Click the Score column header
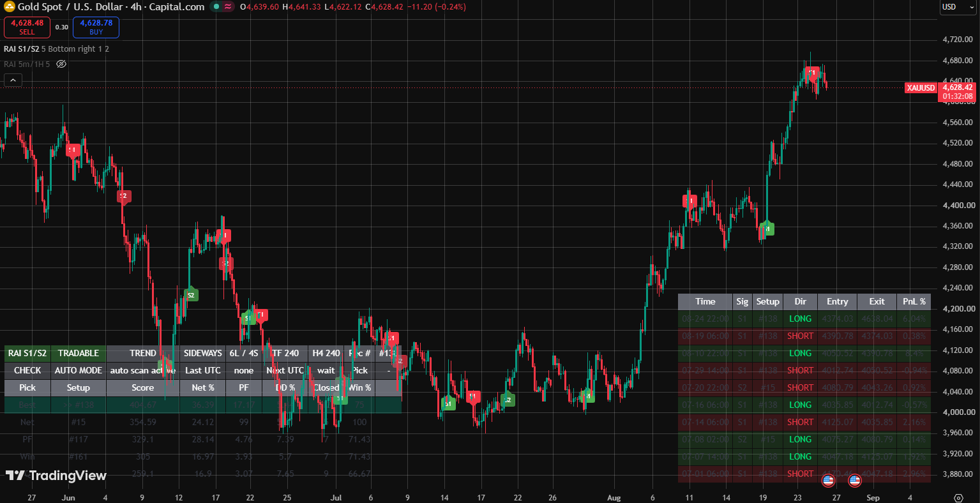This screenshot has width=980, height=503. [143, 387]
